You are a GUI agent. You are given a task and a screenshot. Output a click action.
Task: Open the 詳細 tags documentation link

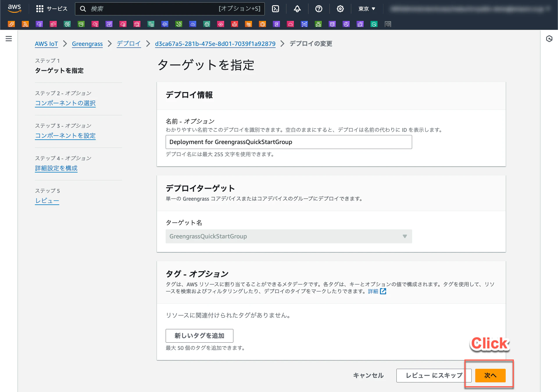[x=373, y=291]
